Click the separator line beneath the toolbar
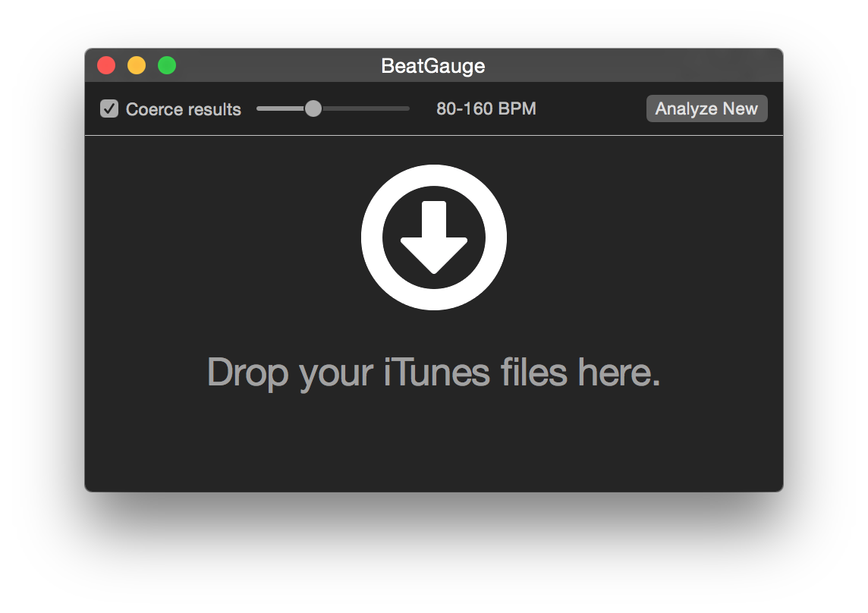868x613 pixels. 433,136
